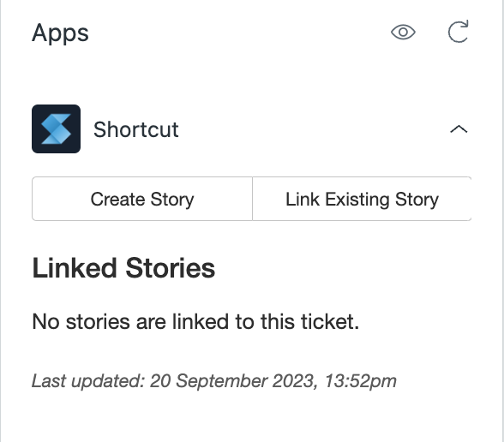Hide apps using the eye icon
The width and height of the screenshot is (504, 442).
[403, 33]
